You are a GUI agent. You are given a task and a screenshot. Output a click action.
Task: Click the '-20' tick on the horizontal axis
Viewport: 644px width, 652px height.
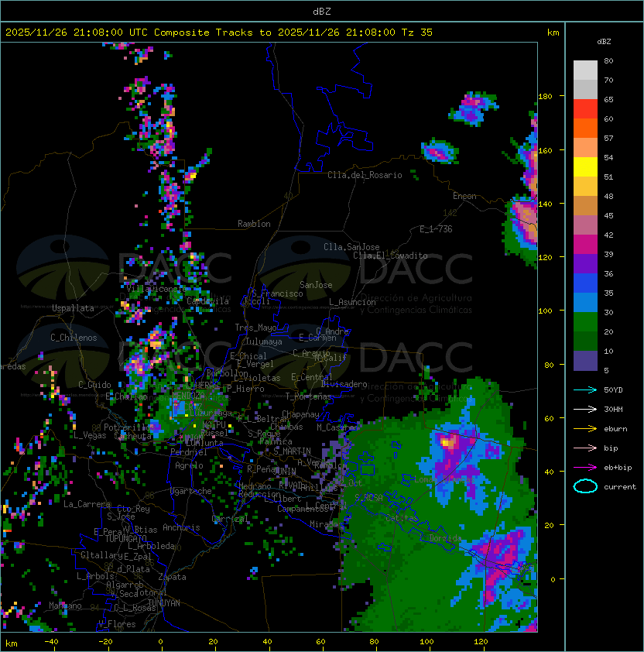105,642
